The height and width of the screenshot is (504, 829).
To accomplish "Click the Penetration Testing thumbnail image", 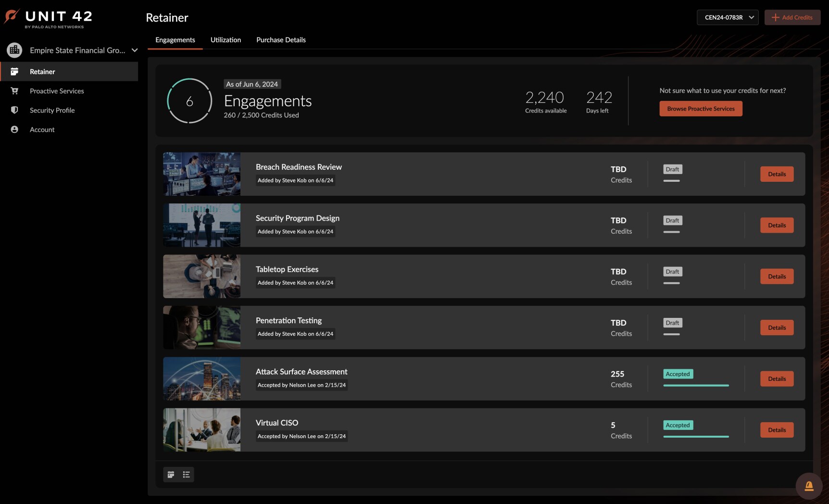I will click(x=201, y=328).
